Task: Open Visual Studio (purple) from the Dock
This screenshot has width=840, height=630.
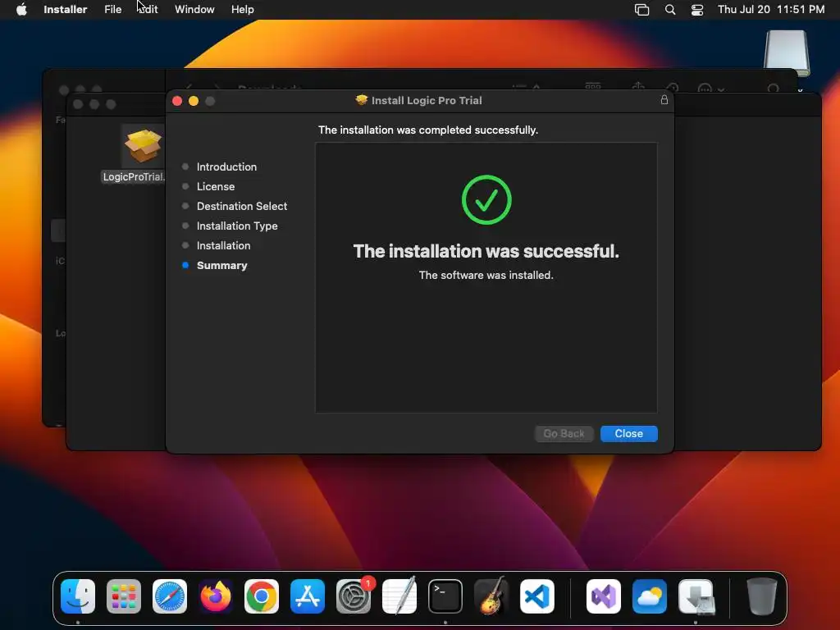Action: coord(604,596)
